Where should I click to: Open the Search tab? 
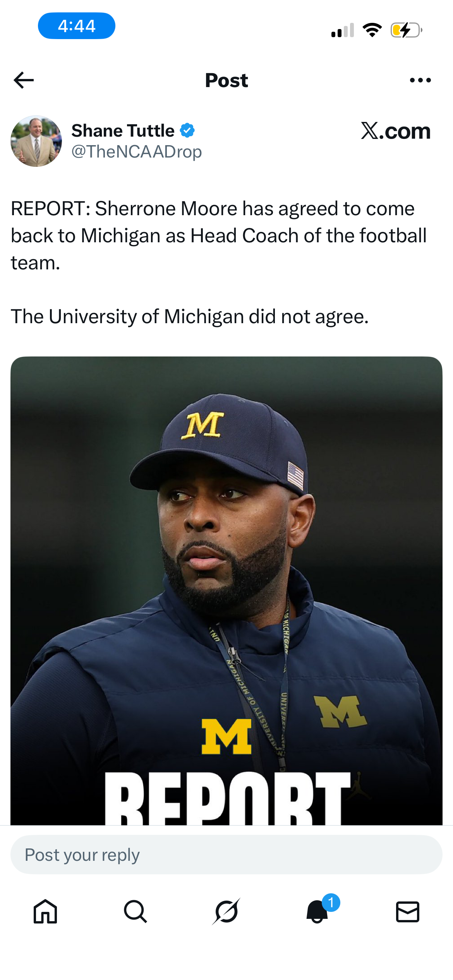tap(136, 911)
